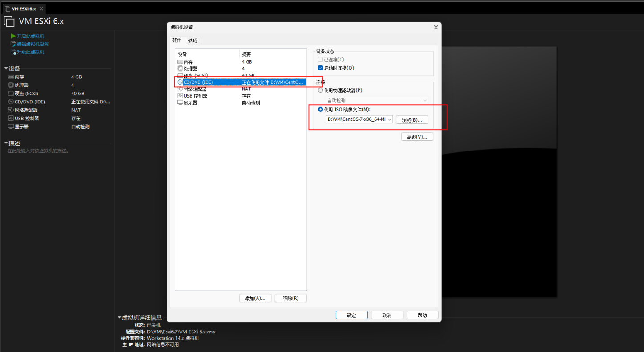Click the 高级(V)... advanced button
This screenshot has height=352, width=644.
[417, 137]
